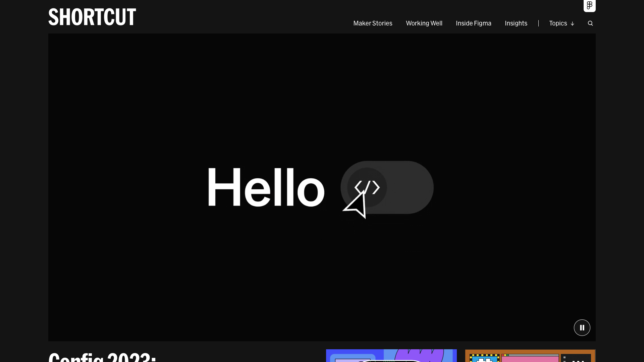This screenshot has height=362, width=644.
Task: Click the blue pixel icon in the orange thumbnail
Action: tap(484, 359)
